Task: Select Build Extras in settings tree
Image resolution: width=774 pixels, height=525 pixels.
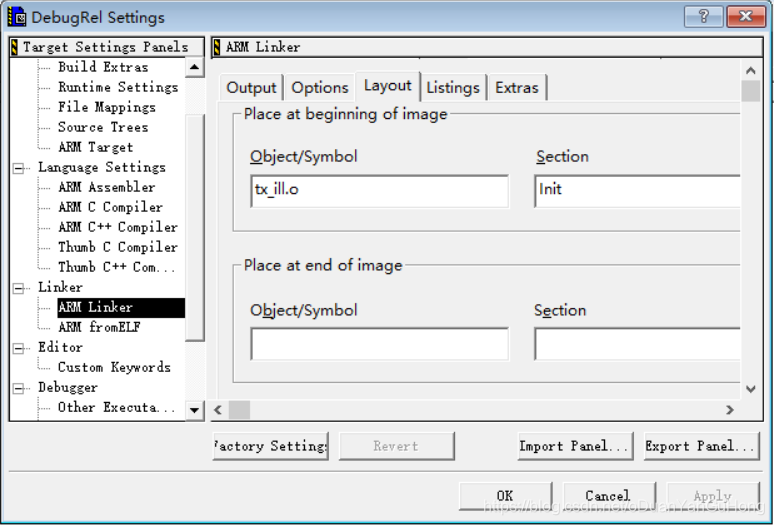Action: pos(103,67)
